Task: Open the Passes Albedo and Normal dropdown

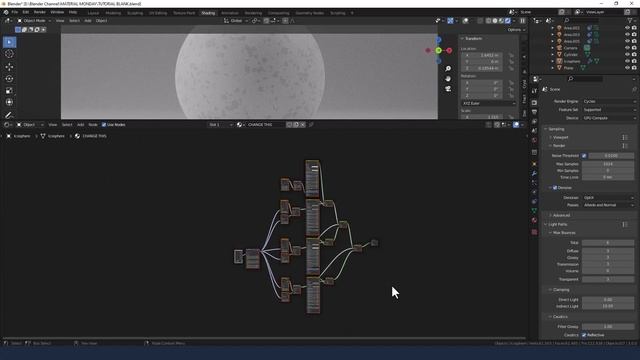Action: [608, 205]
